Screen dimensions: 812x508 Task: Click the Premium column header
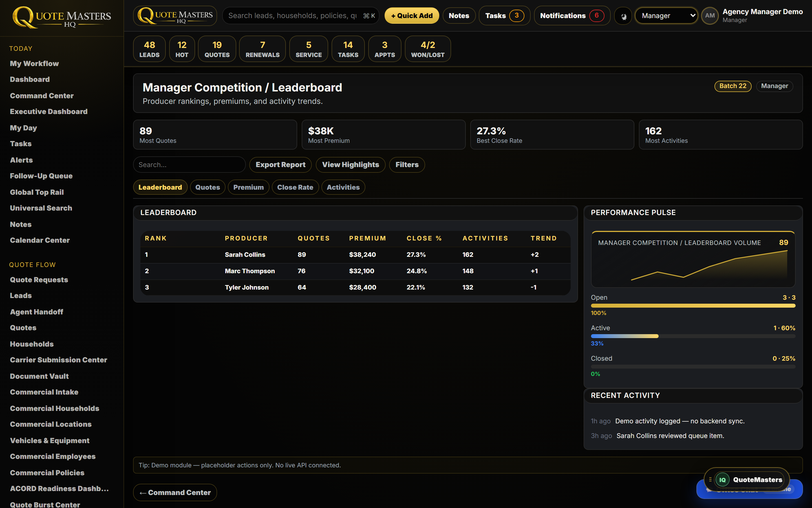(x=367, y=238)
